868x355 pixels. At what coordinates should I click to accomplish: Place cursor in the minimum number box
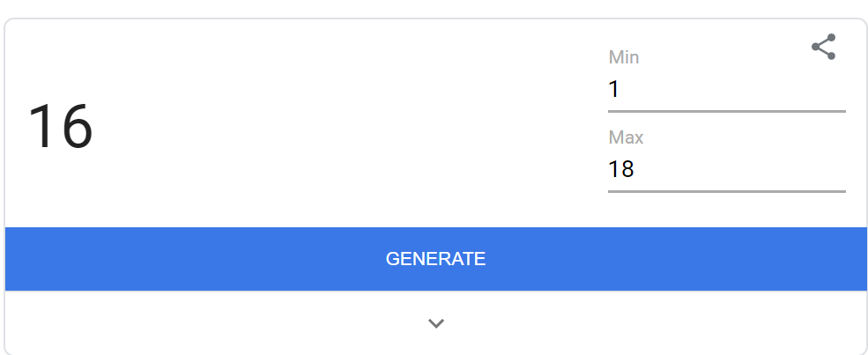(727, 90)
